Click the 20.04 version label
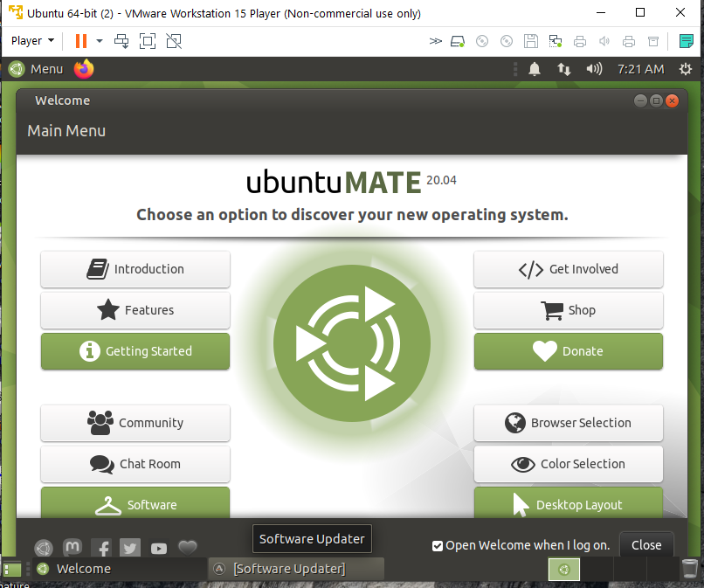The image size is (704, 588). (x=441, y=180)
